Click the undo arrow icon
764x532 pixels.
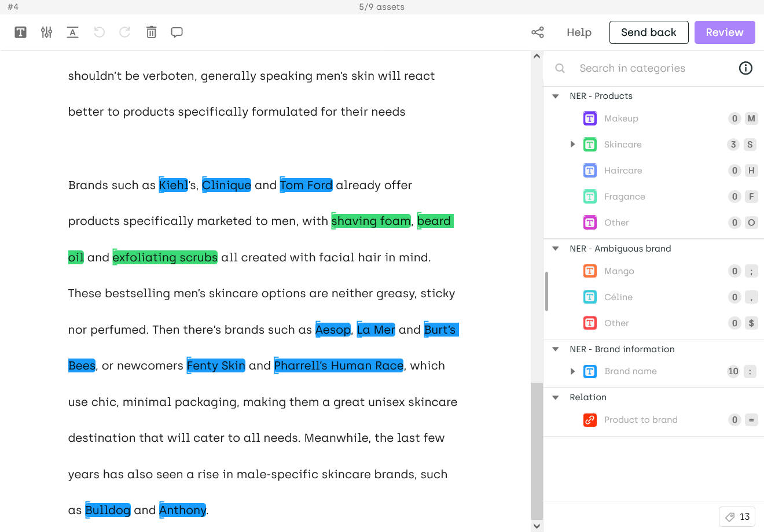tap(100, 32)
